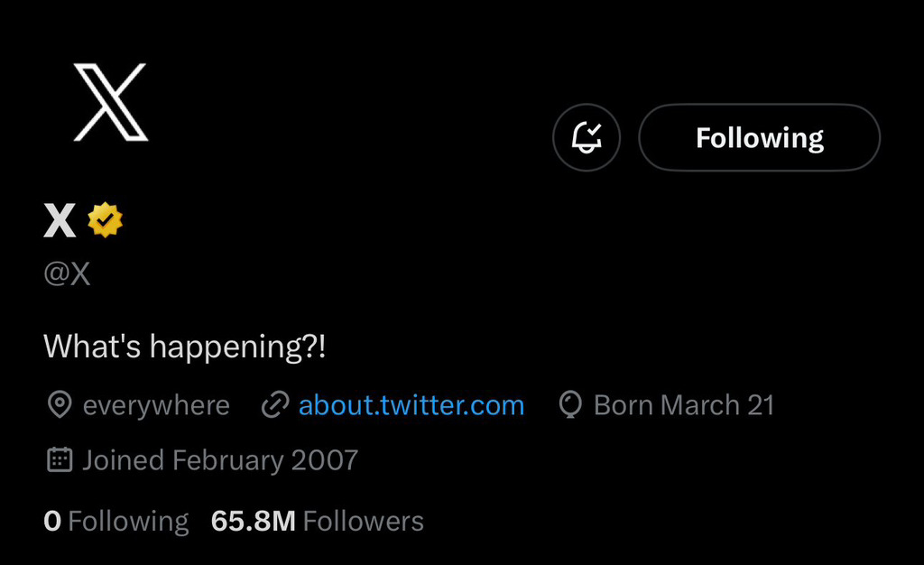Click the "What's happening?!" bio text
This screenshot has height=565, width=924.
click(x=185, y=347)
